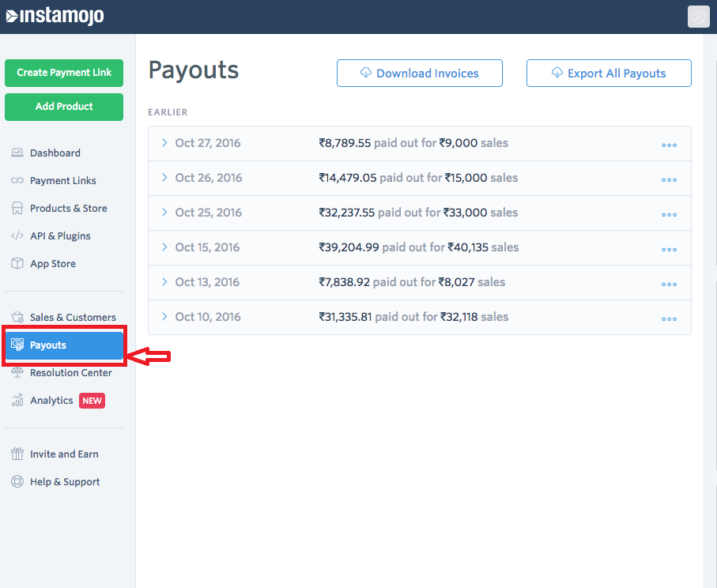
Task: Expand the Oct 26, 2016 payout row
Action: pos(164,177)
